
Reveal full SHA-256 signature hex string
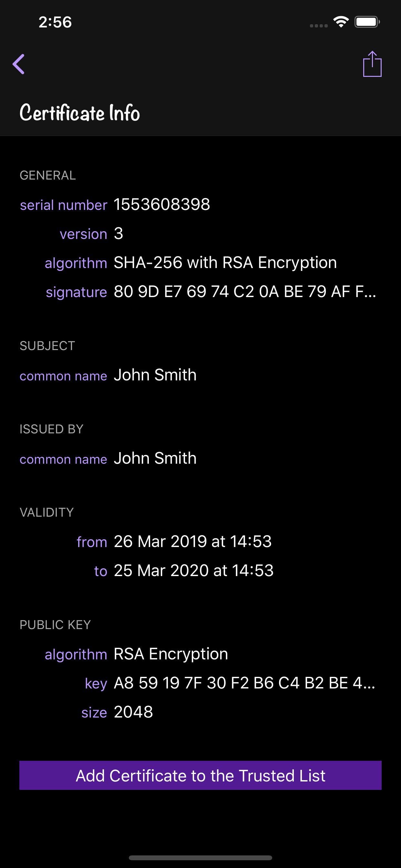point(245,292)
